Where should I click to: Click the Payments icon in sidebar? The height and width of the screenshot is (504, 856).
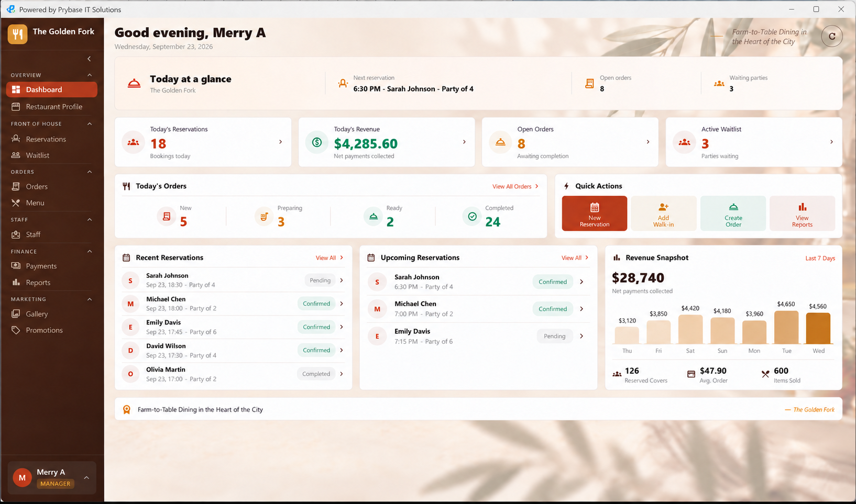tap(16, 266)
